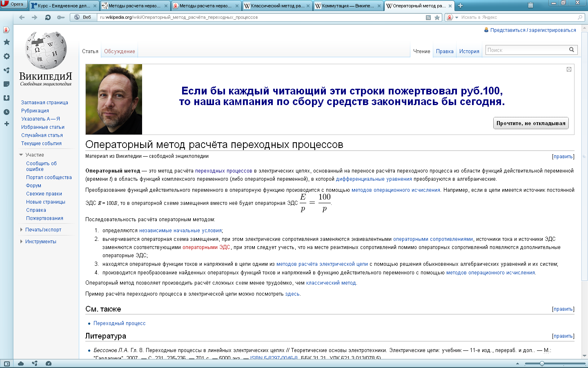This screenshot has width=588, height=368.
Task: Open the Notes panel in sidebar
Action: point(7,84)
